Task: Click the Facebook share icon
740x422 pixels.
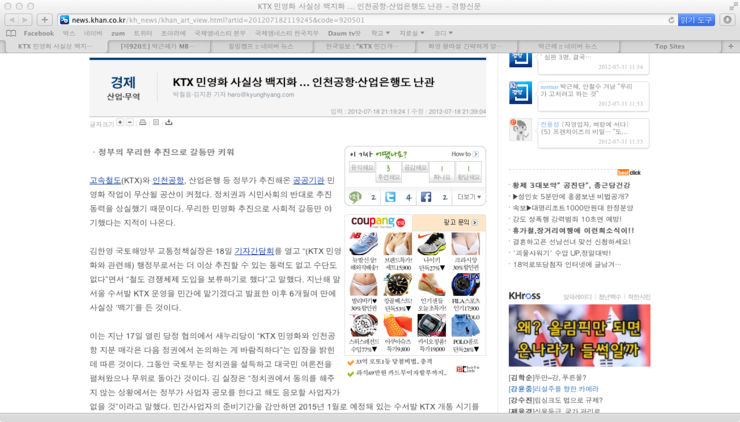Action: point(426,198)
